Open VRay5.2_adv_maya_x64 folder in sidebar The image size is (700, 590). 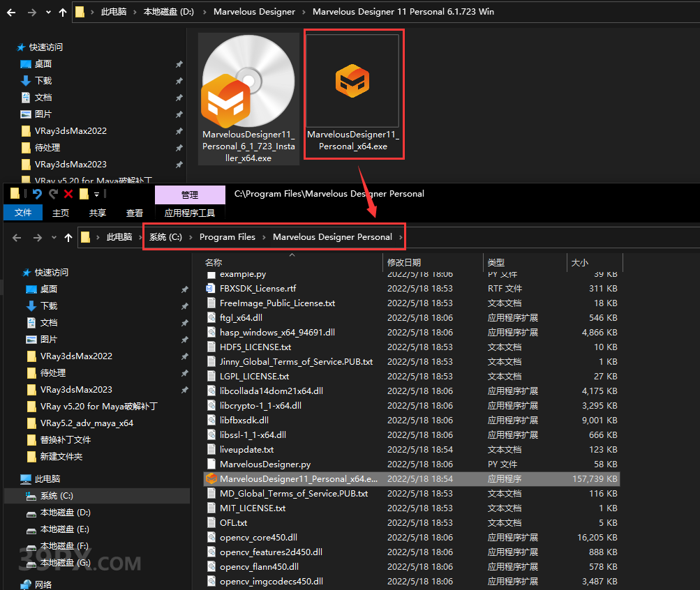click(87, 423)
